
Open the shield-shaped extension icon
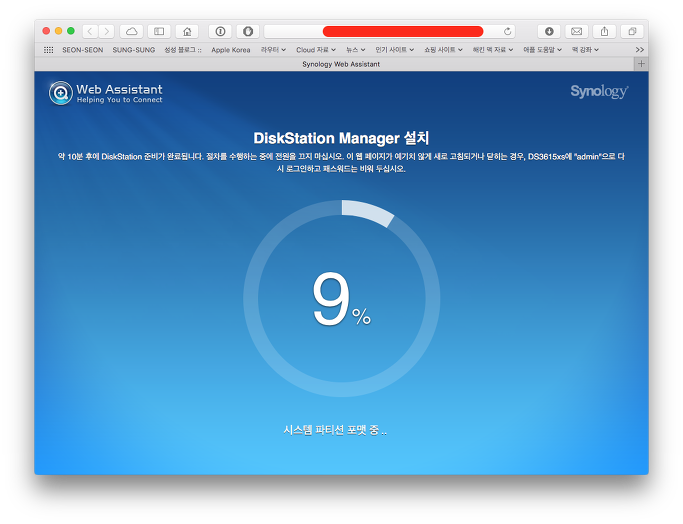248,31
